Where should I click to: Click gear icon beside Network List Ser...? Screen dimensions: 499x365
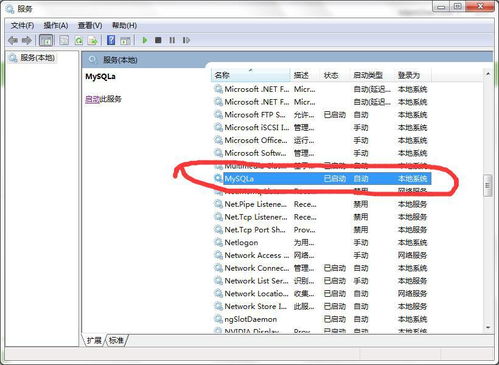coord(218,281)
